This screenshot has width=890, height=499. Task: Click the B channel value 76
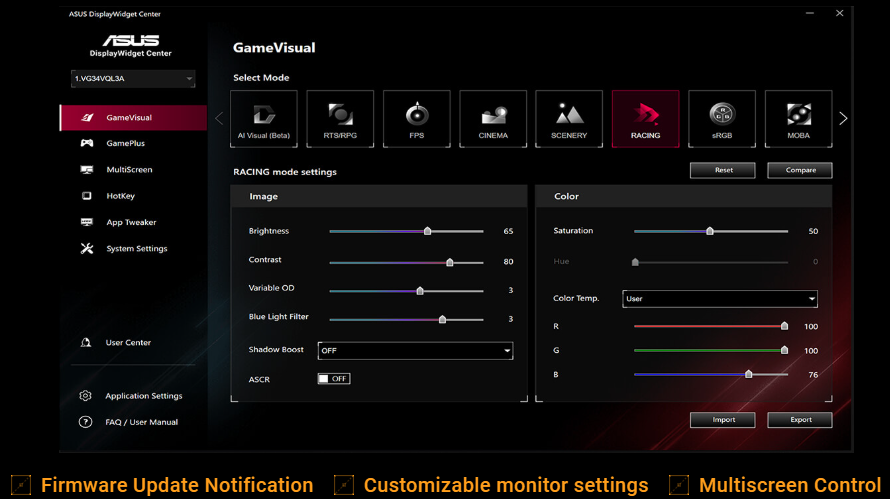(x=813, y=375)
